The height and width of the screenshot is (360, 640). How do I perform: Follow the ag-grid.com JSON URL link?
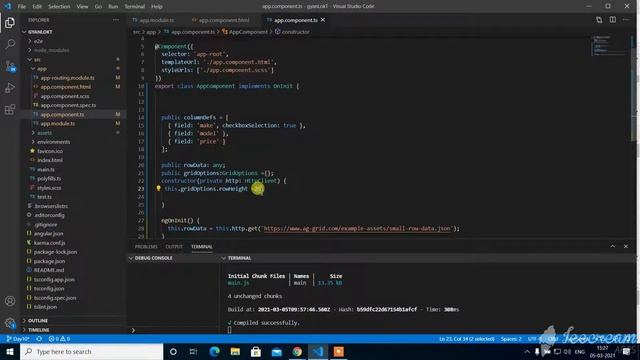[358, 229]
